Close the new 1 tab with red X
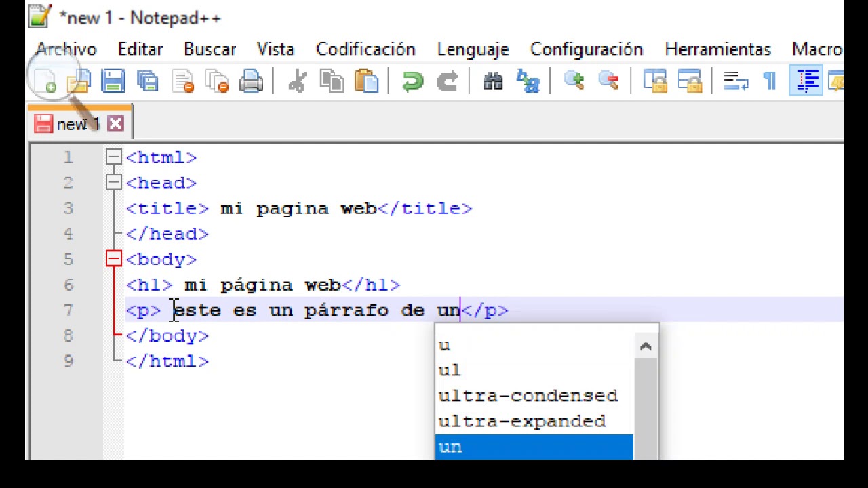Viewport: 868px width, 488px height. click(115, 123)
